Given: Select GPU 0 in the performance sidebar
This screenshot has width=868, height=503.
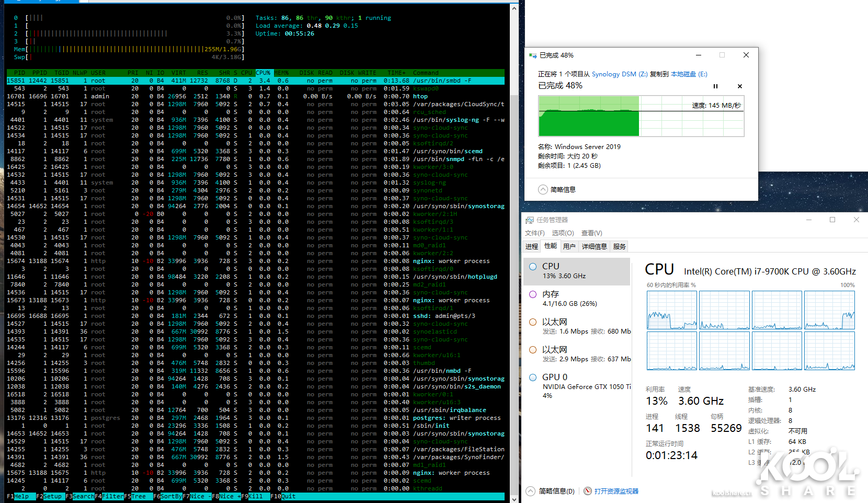Looking at the screenshot, I should pos(577,385).
